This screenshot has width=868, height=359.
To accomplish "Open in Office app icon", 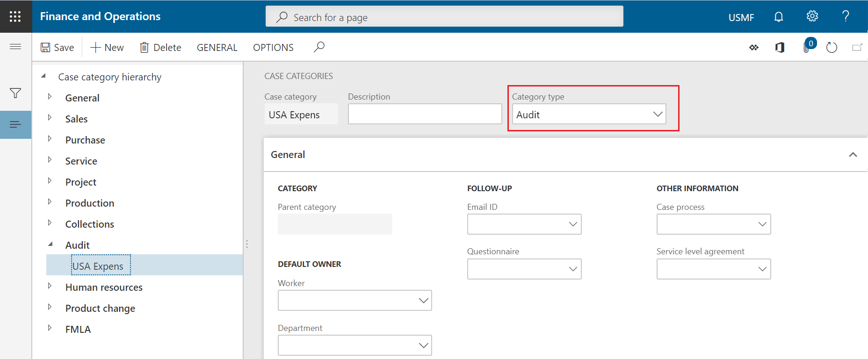I will coord(780,47).
